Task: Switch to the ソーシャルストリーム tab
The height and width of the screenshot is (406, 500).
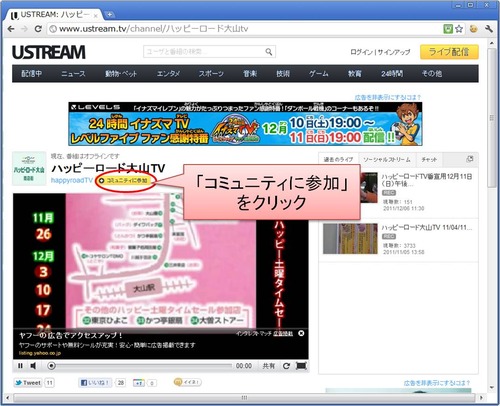Action: (387, 159)
